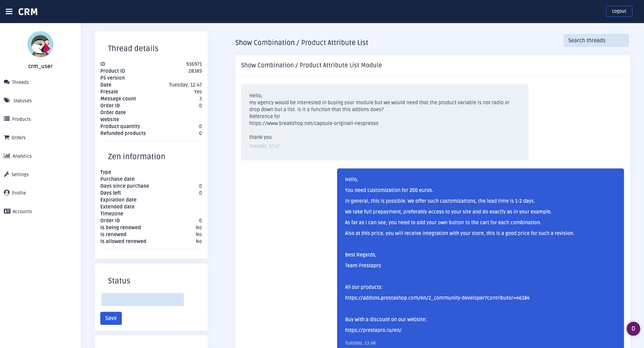
Task: Click the Settings wrench icon
Action: (6, 174)
